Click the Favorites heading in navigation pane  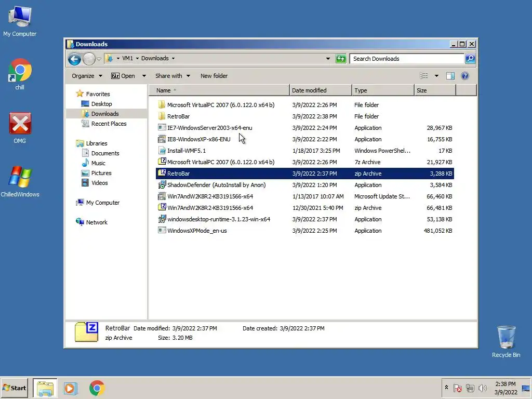click(x=98, y=94)
